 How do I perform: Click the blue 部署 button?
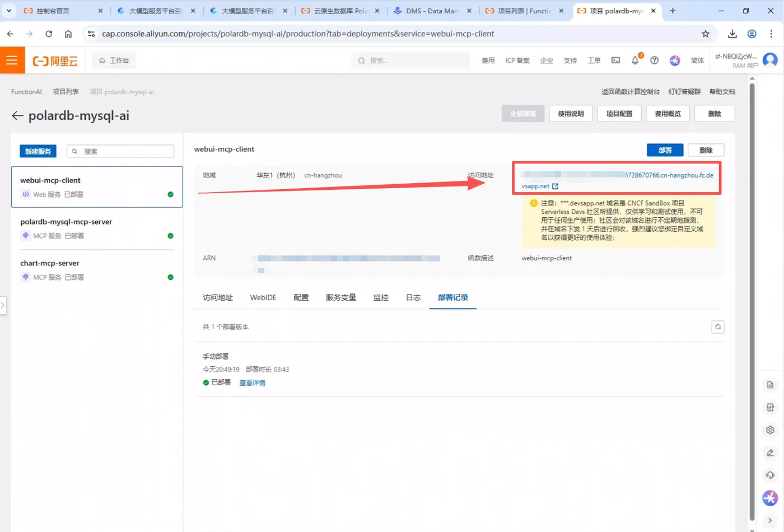[x=665, y=150]
